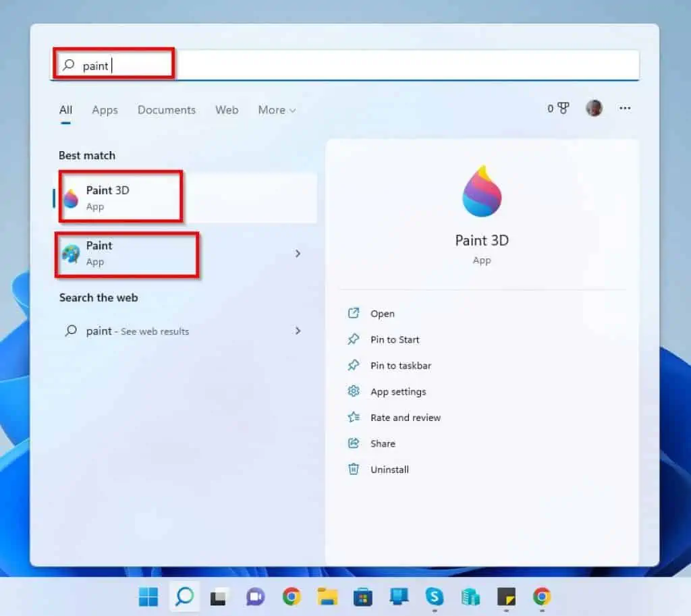
Task: Switch to the Documents tab
Action: tap(166, 110)
